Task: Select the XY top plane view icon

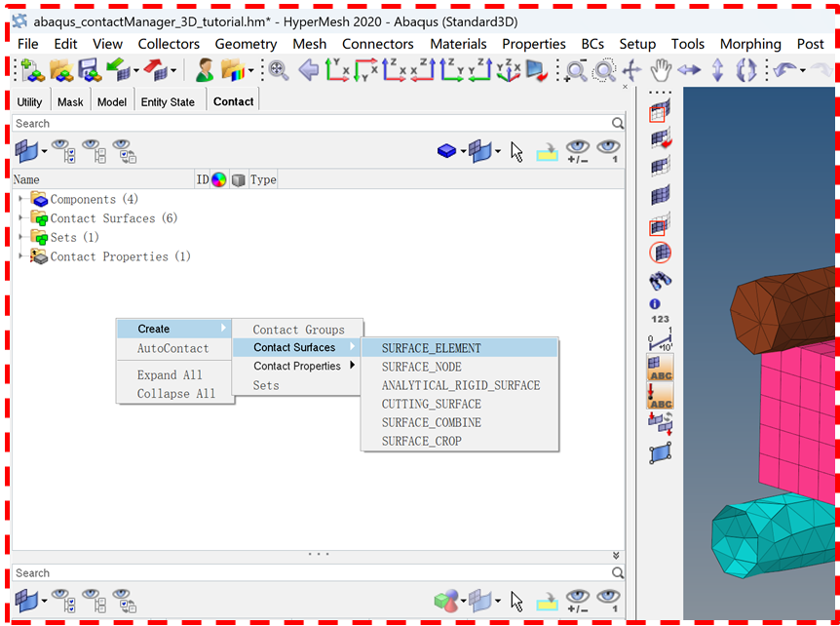Action: pos(337,70)
